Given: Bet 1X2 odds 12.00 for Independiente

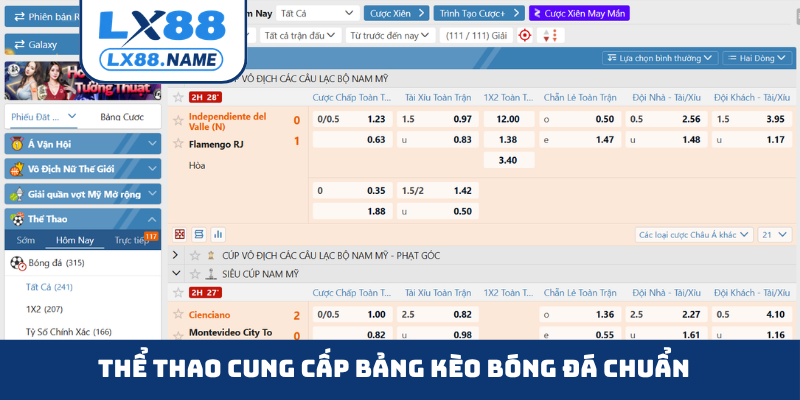Looking at the screenshot, I should coord(509,119).
